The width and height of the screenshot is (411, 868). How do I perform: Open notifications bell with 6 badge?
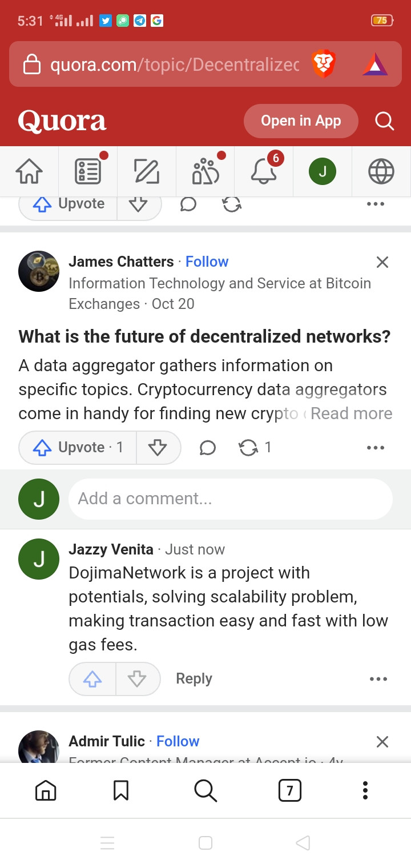point(264,171)
